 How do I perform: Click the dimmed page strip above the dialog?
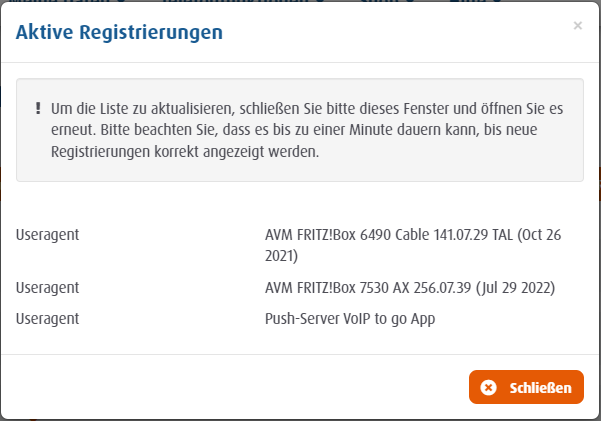coord(300,1)
